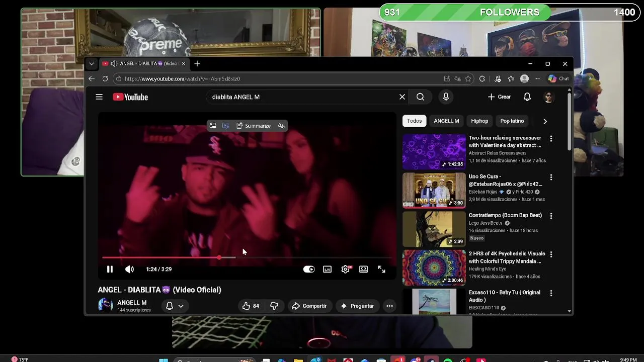Open YouTube notifications bell

point(527,97)
